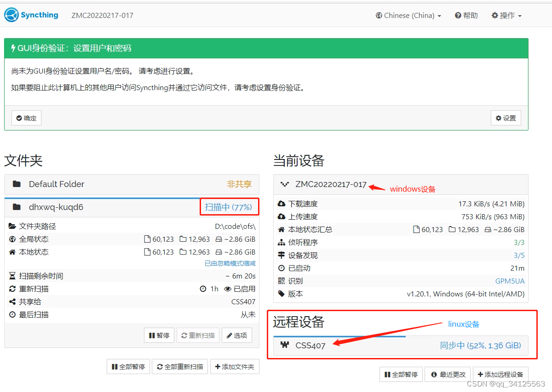552x392 pixels.
Task: Click the 共享给 share icon
Action: (x=12, y=302)
